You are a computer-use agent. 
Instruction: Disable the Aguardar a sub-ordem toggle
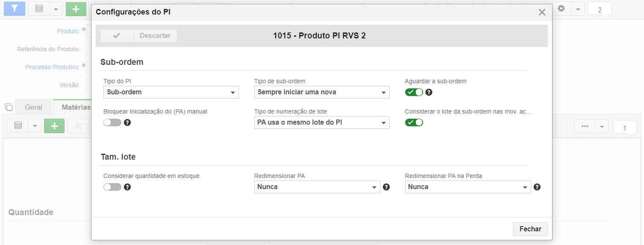414,92
